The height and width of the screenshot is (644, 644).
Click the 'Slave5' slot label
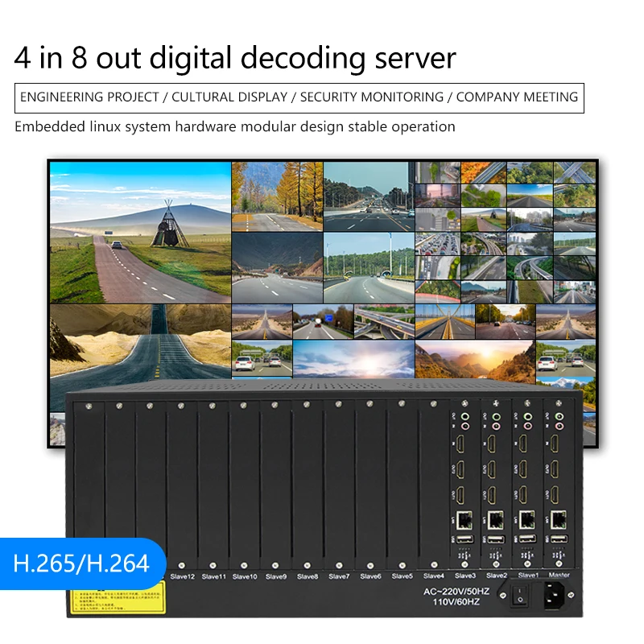click(x=402, y=576)
